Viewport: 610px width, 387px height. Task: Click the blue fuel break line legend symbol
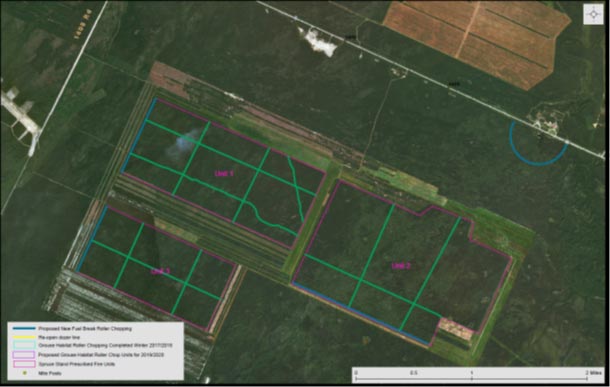pos(24,329)
